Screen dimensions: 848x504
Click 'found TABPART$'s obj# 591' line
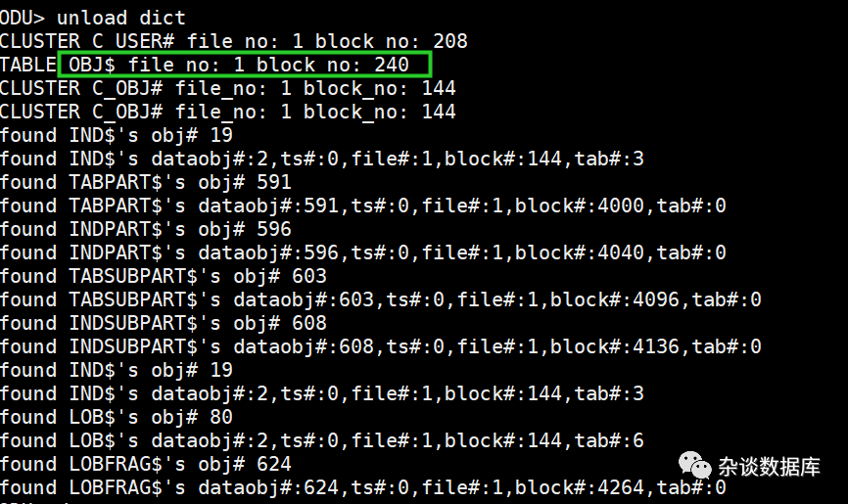click(x=146, y=182)
